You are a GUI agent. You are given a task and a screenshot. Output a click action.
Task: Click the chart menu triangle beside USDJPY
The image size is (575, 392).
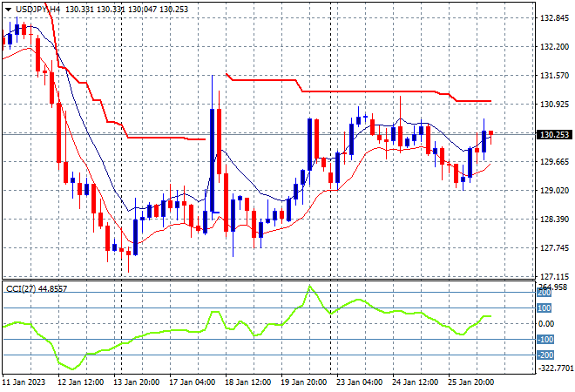(8, 10)
